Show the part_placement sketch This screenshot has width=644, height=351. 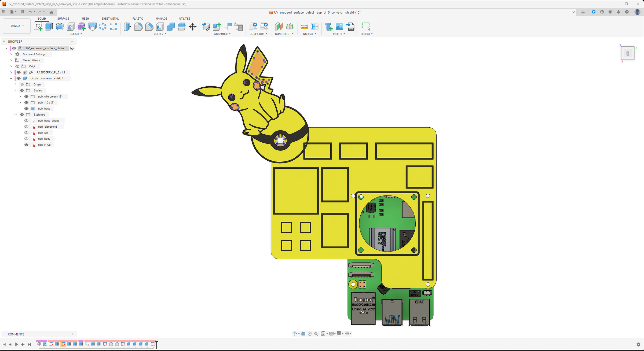tap(26, 127)
